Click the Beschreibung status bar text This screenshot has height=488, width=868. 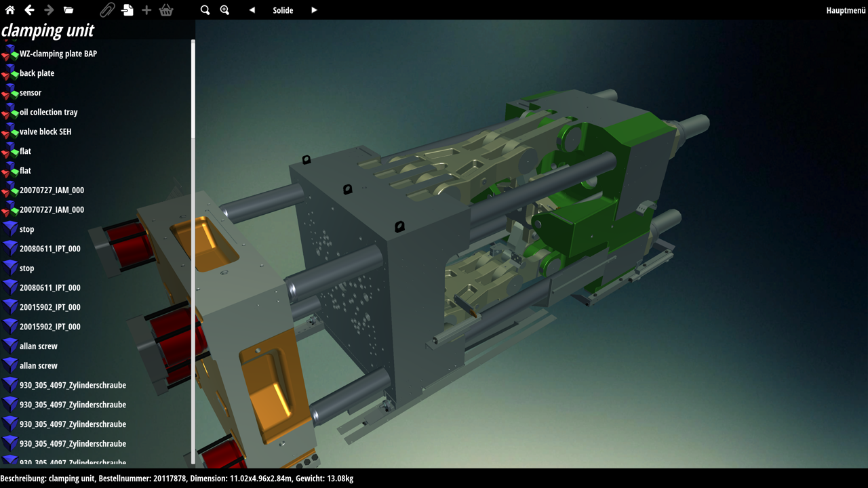(177, 478)
